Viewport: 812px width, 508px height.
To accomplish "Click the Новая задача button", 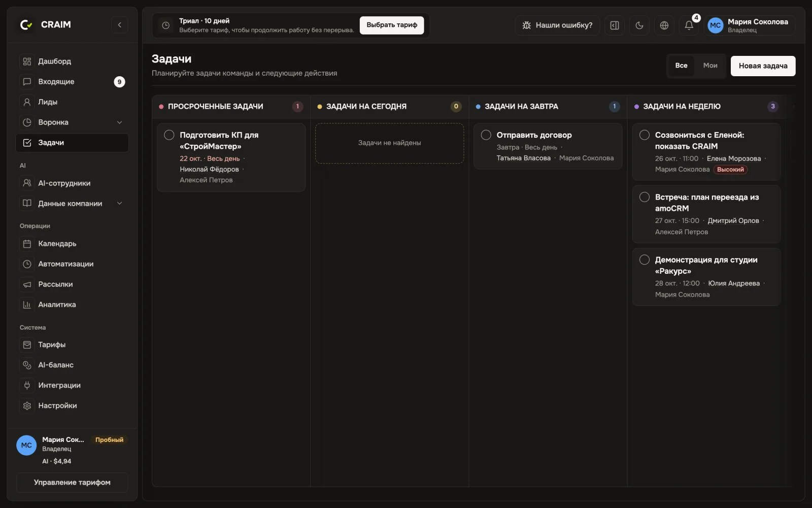I will click(x=763, y=66).
